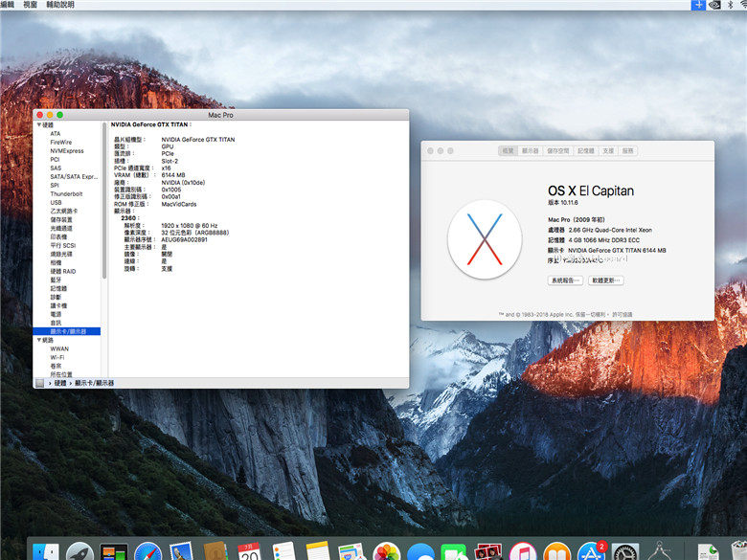
Task: Click the computer icon in path bar
Action: [39, 383]
